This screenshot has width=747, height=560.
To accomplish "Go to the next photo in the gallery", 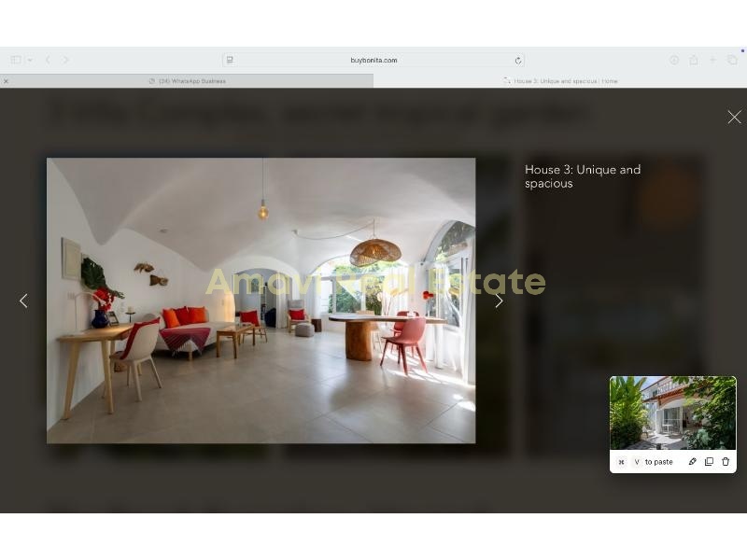I will tap(499, 301).
